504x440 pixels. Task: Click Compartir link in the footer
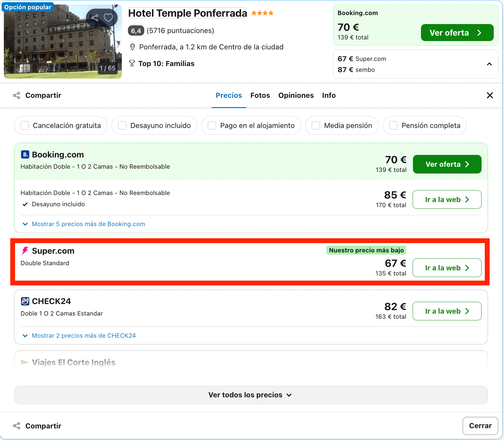(x=43, y=426)
